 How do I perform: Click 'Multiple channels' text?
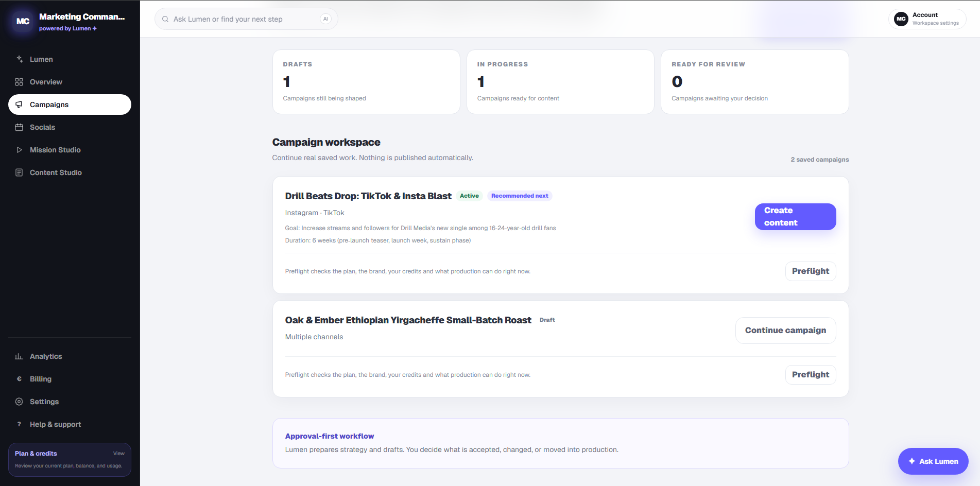point(314,337)
